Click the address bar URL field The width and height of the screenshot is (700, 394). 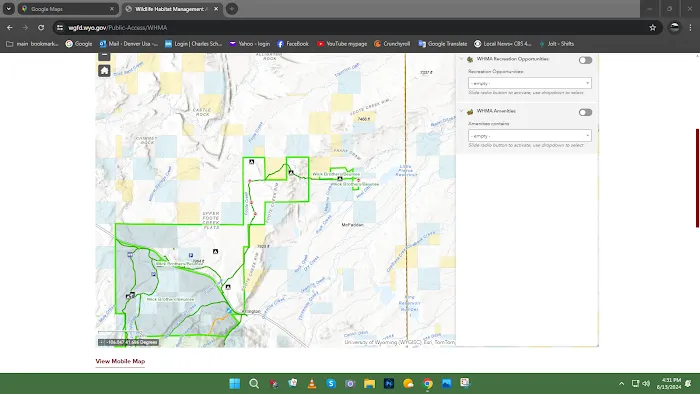[353, 28]
